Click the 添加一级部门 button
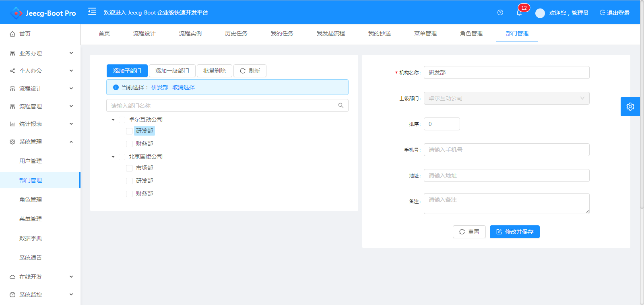The image size is (644, 305). 172,71
